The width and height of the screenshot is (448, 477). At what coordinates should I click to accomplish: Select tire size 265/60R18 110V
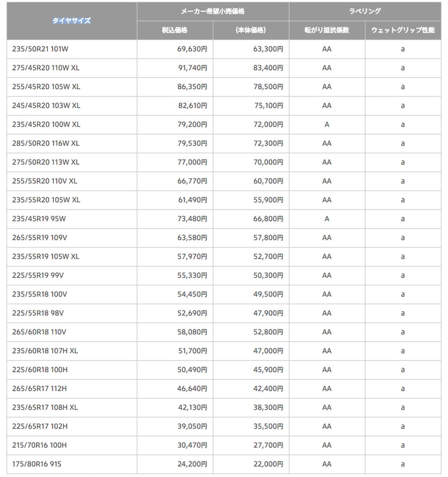pyautogui.click(x=39, y=332)
